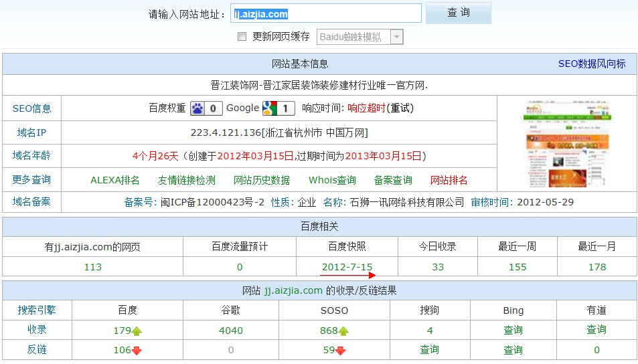This screenshot has width=638, height=364.
Task: Click red down arrow beside SOSO 59
Action: point(340,351)
